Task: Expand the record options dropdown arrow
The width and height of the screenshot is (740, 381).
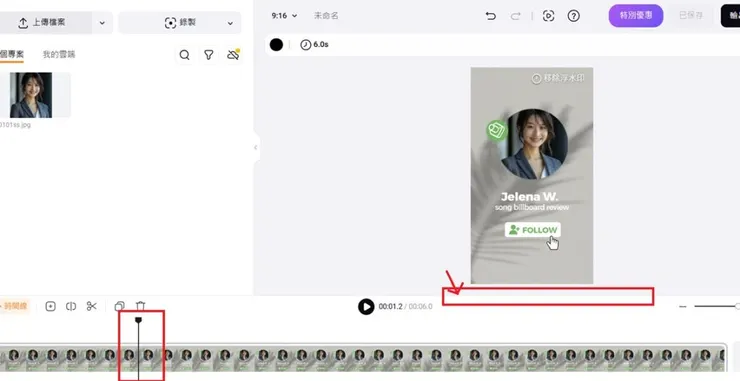Action: coord(230,23)
